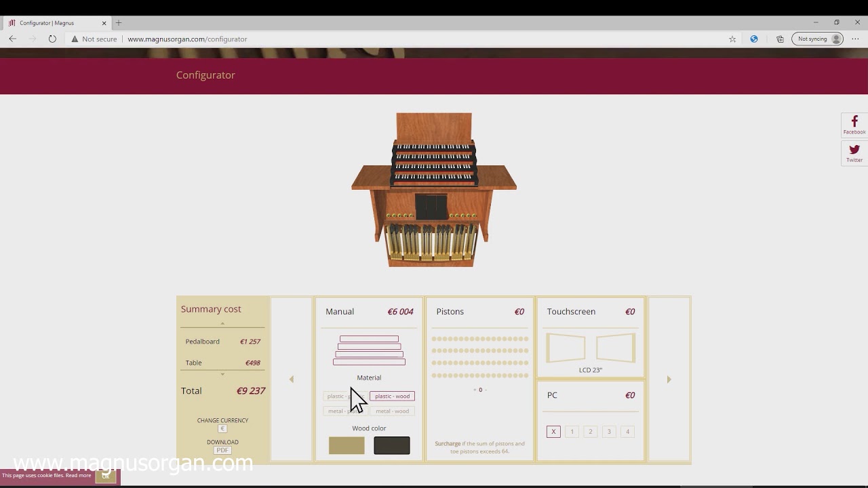Open the Edge settings ellipsis menu

855,39
